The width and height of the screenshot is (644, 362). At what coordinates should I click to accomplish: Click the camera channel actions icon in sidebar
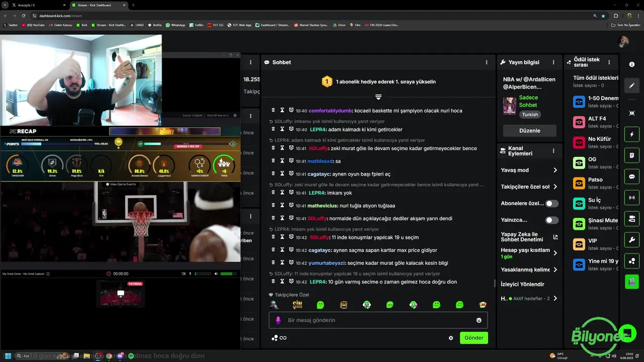point(632,219)
